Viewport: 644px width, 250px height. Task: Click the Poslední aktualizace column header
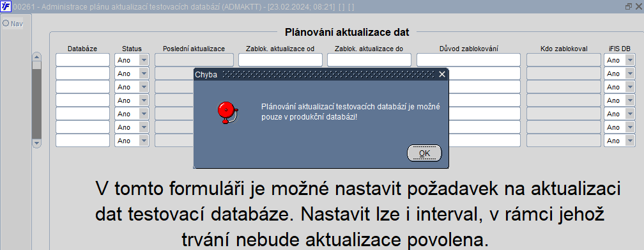pos(194,49)
